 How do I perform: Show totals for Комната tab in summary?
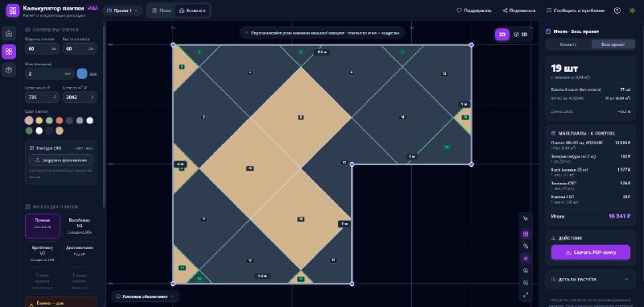click(x=568, y=44)
